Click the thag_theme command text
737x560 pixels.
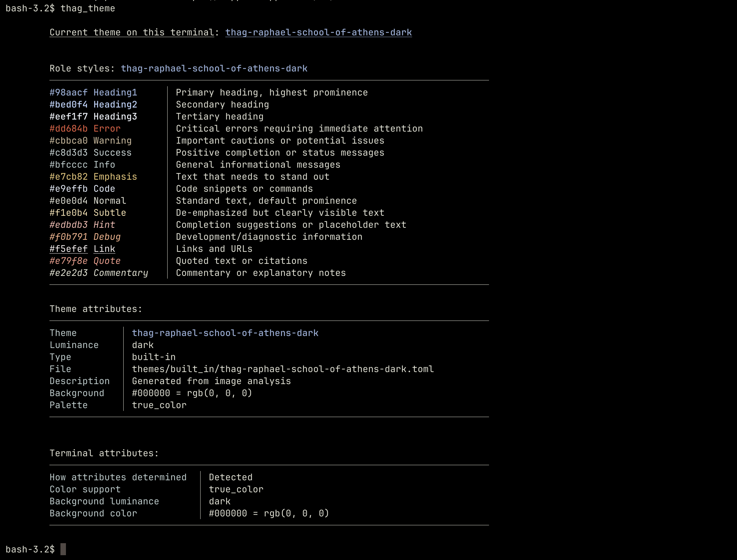coord(88,8)
